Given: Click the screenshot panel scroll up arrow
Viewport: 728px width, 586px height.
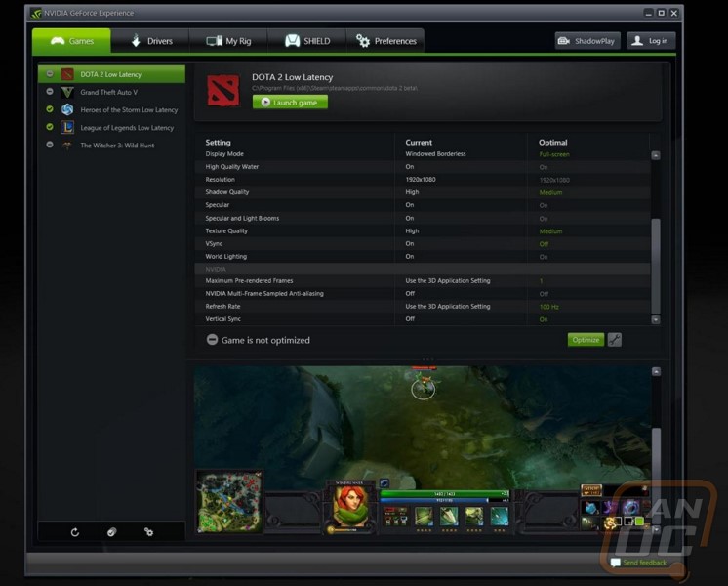Looking at the screenshot, I should coord(656,371).
